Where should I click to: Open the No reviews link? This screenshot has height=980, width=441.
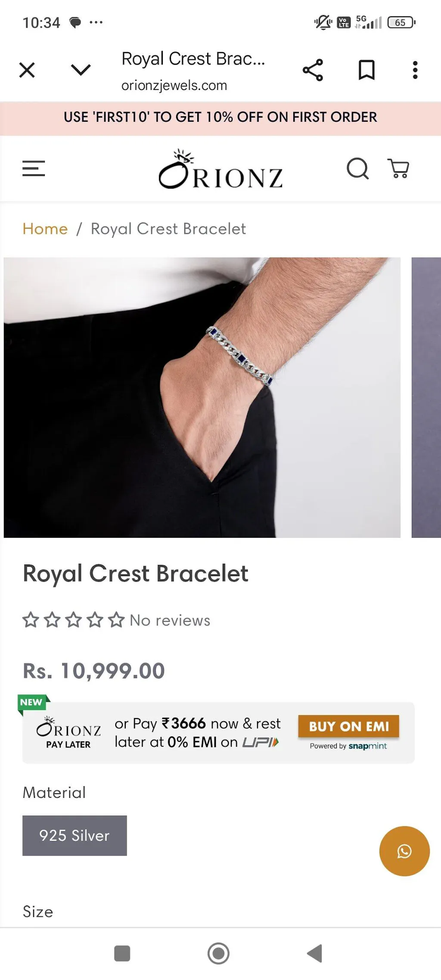[x=170, y=620]
